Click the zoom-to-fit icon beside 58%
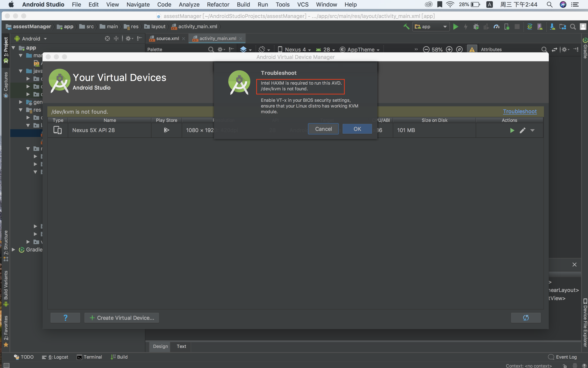This screenshot has height=368, width=588. (x=459, y=49)
